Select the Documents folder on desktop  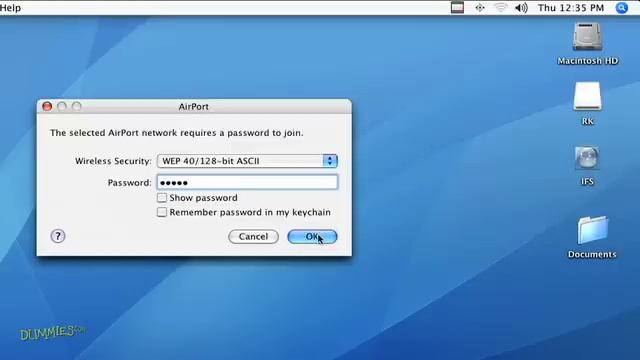pos(592,230)
